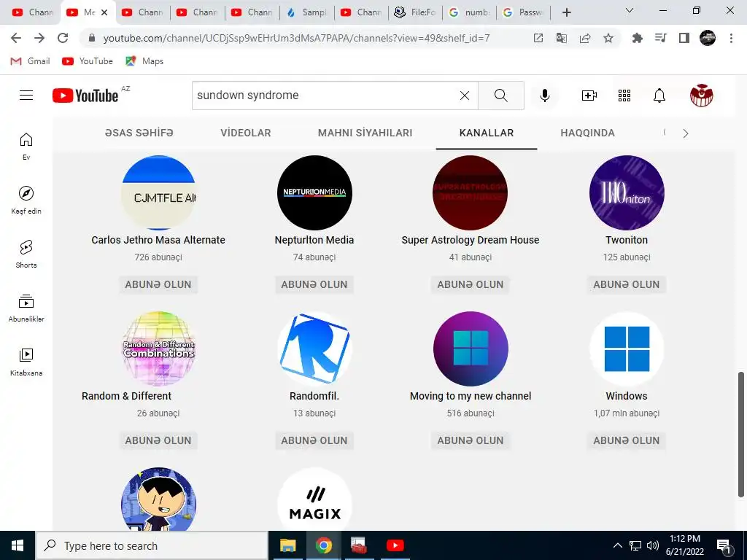Viewport: 747px width, 560px height.
Task: Close the active Me browser tab
Action: 105,12
